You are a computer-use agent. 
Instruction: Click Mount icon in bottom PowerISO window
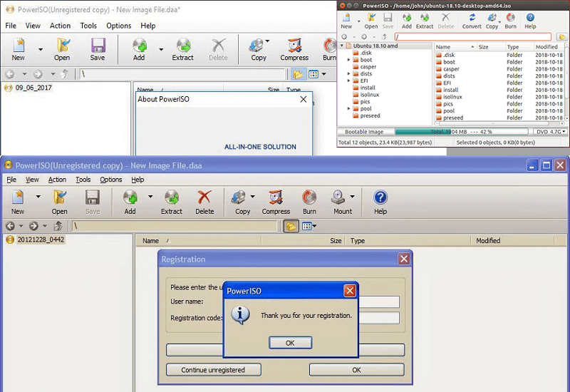[x=339, y=198]
